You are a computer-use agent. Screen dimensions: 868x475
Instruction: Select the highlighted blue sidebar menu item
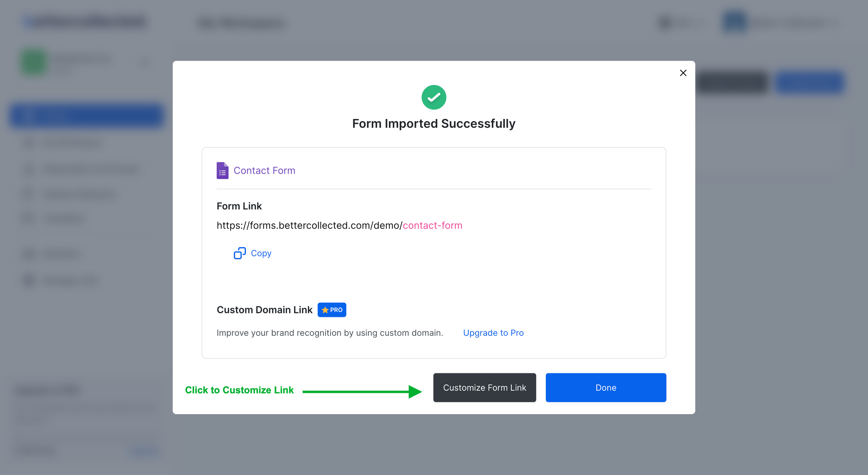click(x=87, y=116)
